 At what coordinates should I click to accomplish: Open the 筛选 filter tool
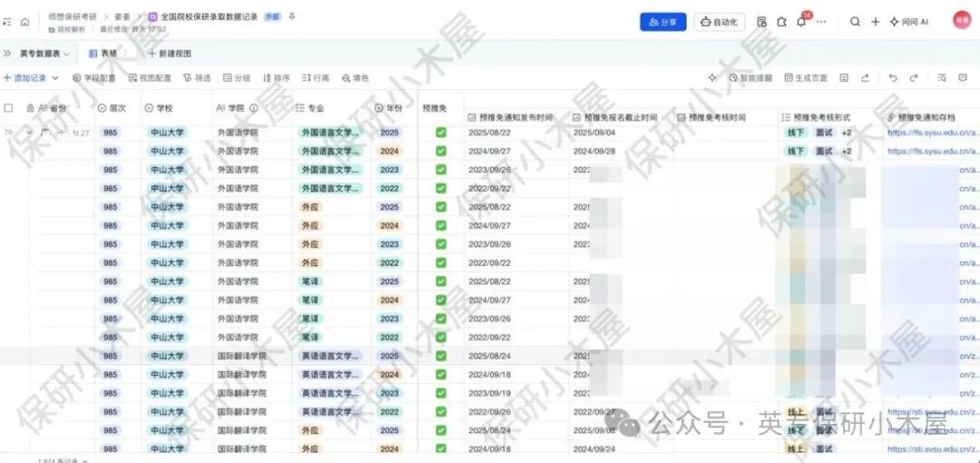tap(197, 78)
